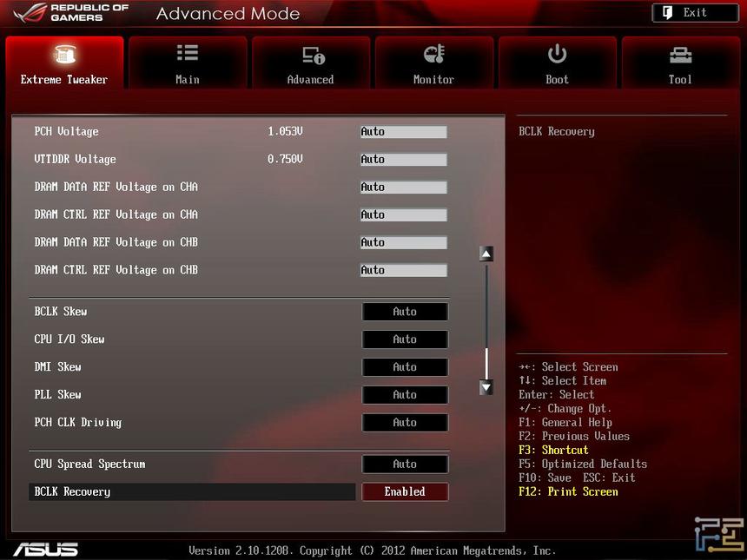
Task: Open the VTTDDR Voltage Auto selector
Action: pos(403,159)
